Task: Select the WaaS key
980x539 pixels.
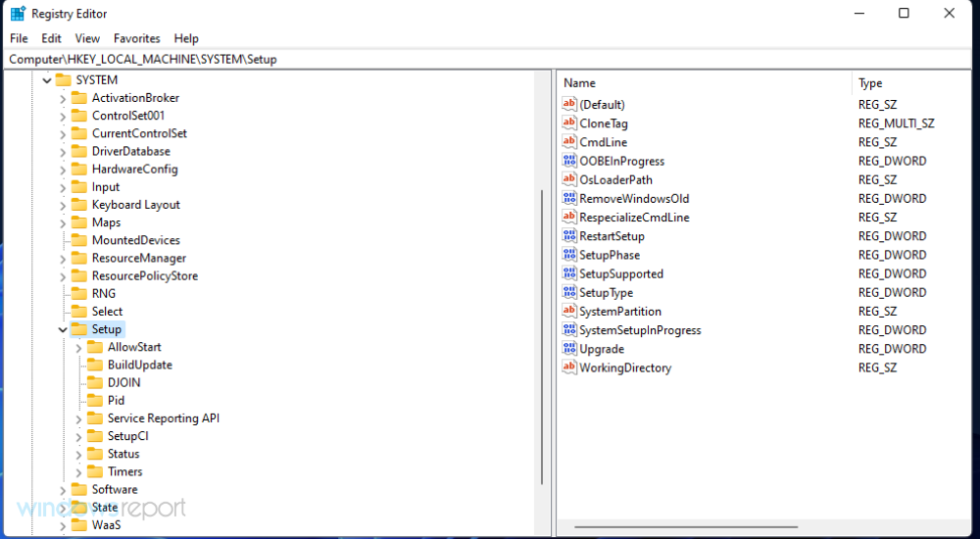Action: [x=106, y=525]
